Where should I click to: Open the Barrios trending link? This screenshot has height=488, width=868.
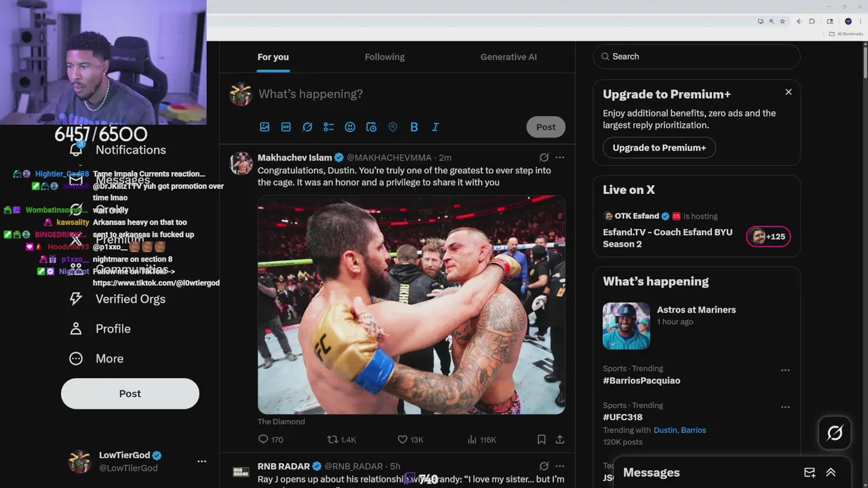coord(693,430)
